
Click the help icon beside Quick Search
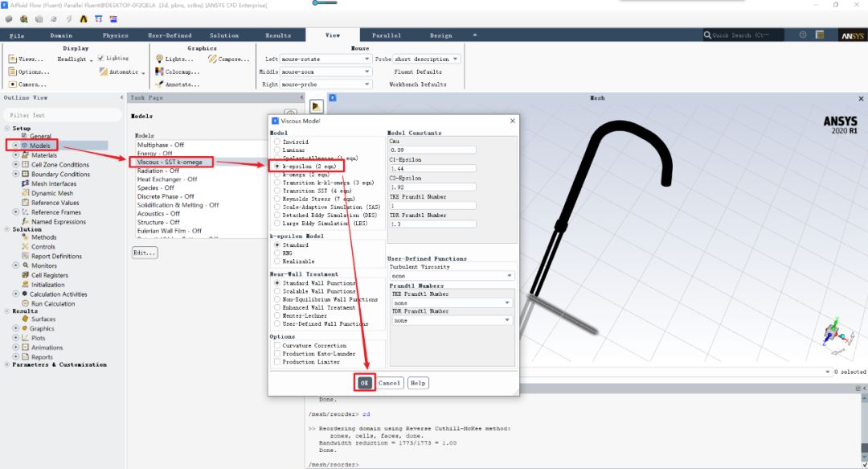(803, 35)
